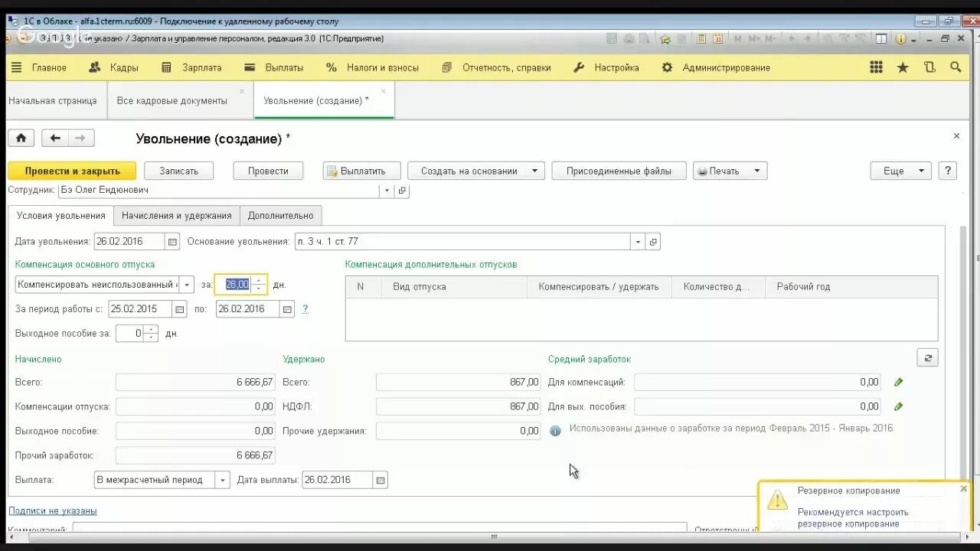This screenshot has width=980, height=551.
Task: Navigate back with the left arrow
Action: (54, 138)
